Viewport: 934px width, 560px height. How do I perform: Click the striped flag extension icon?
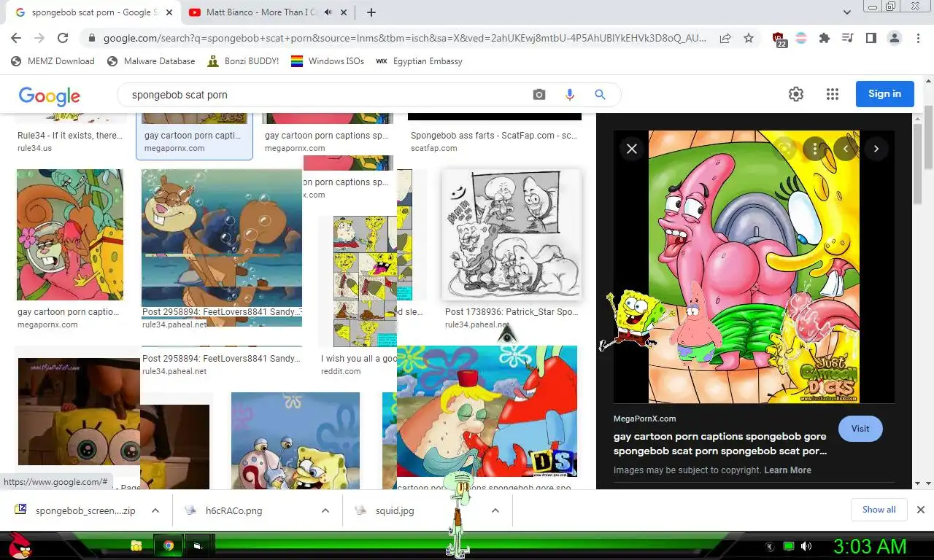point(801,39)
